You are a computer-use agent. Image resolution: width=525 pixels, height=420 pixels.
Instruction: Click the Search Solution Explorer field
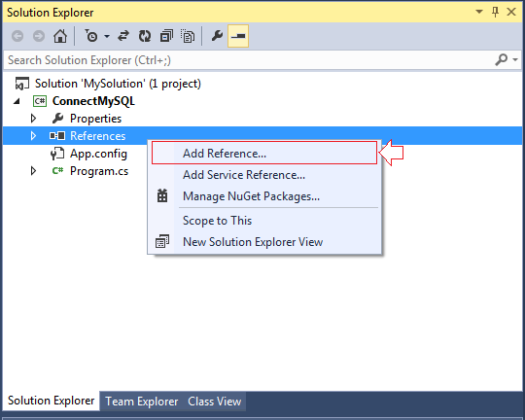(x=248, y=60)
